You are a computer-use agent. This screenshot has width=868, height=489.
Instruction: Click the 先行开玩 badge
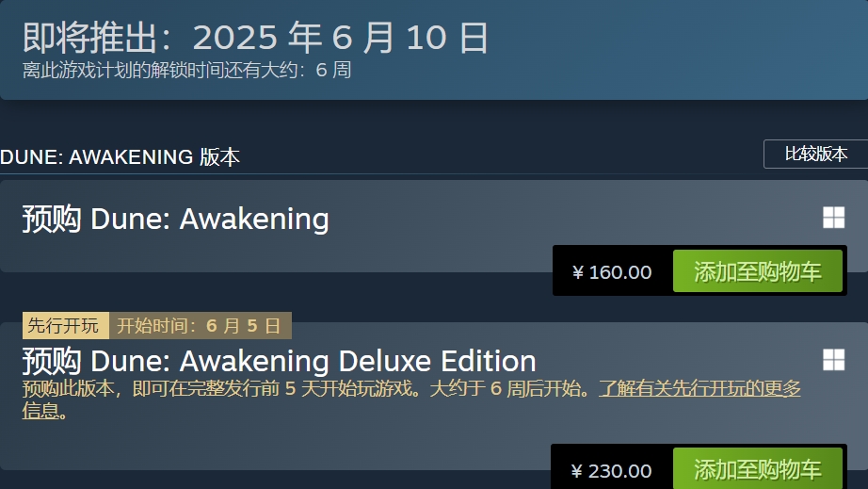tap(63, 326)
